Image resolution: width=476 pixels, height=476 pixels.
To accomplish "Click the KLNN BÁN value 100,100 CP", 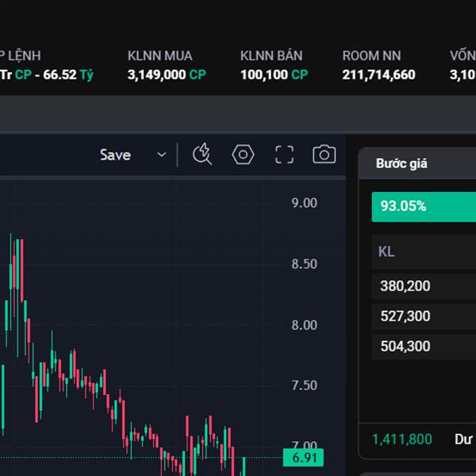I will [x=274, y=75].
